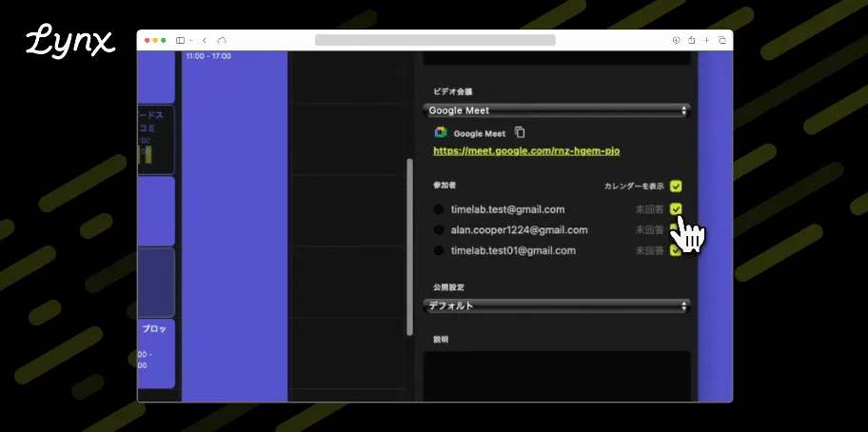Select attendee timelab.test@gmail.com
This screenshot has width=868, height=432.
click(x=507, y=209)
